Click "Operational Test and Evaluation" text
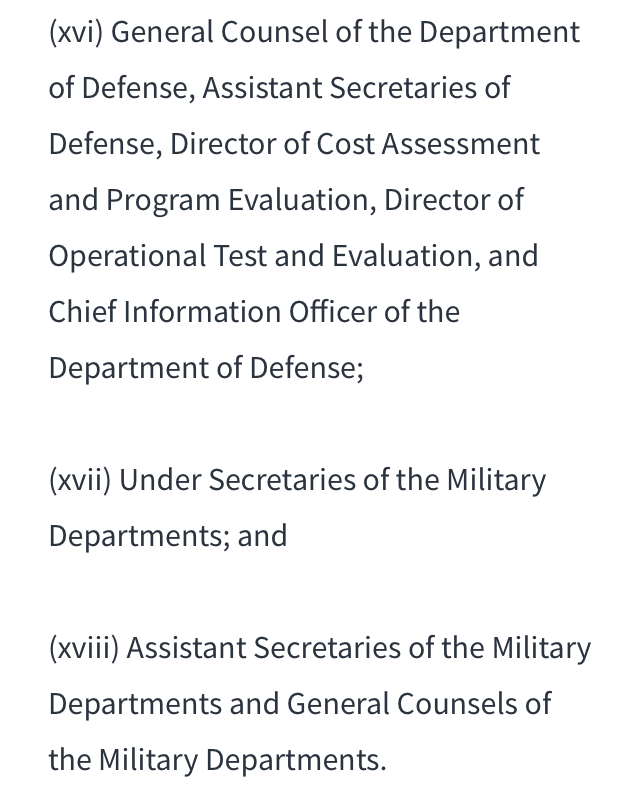 click(x=261, y=257)
